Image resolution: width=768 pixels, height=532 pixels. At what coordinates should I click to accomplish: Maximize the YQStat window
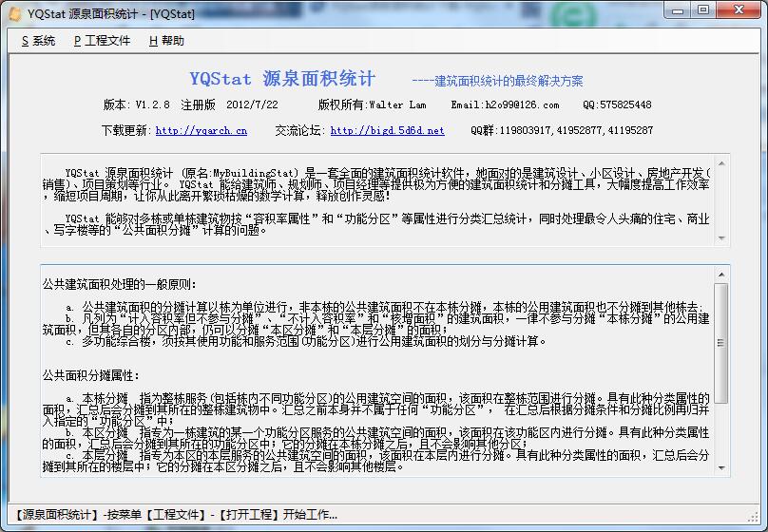[x=703, y=9]
